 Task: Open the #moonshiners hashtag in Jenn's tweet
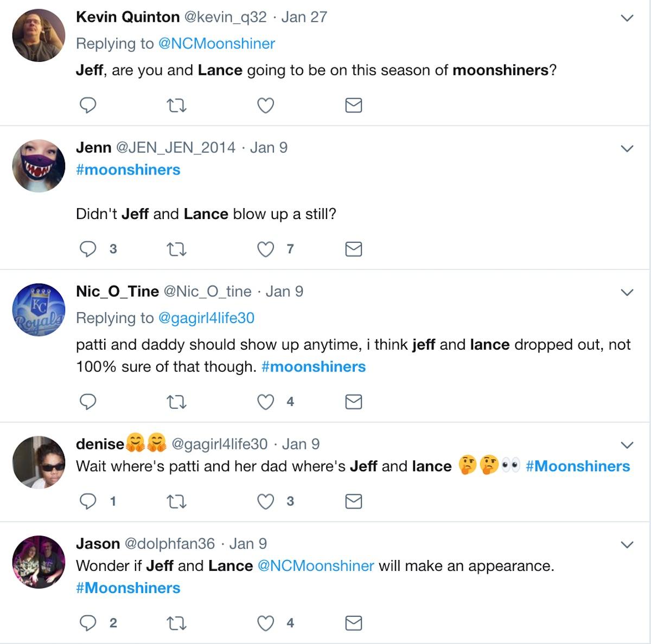(129, 170)
